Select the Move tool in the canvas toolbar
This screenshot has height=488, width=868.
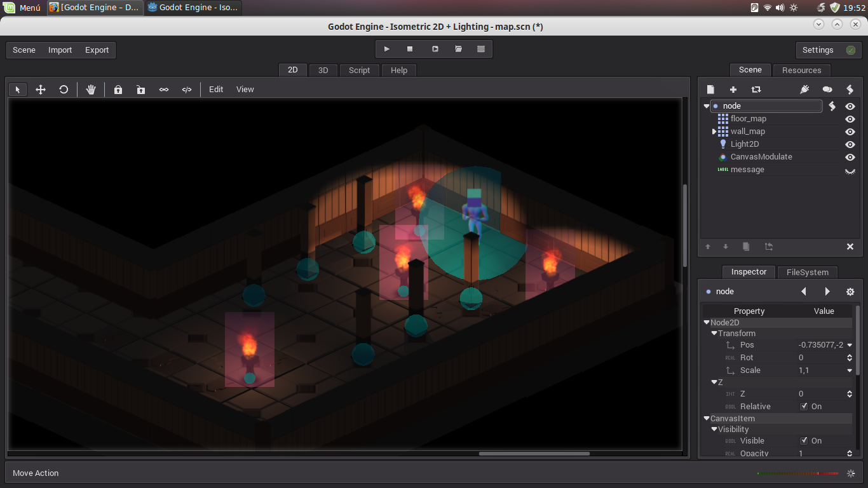(x=40, y=90)
